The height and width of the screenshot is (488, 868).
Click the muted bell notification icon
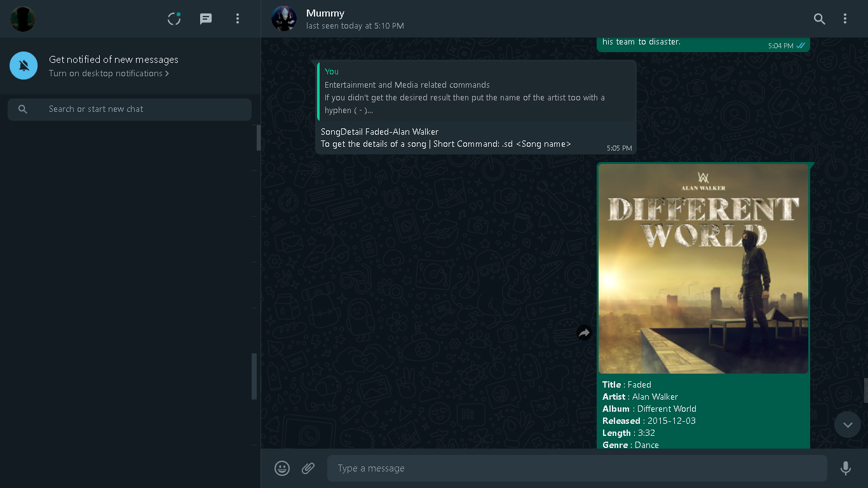[24, 65]
